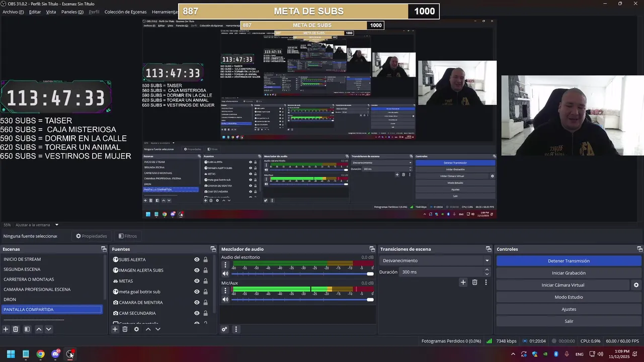Click the OBS icon in the taskbar
This screenshot has width=644, height=362.
coord(70,354)
